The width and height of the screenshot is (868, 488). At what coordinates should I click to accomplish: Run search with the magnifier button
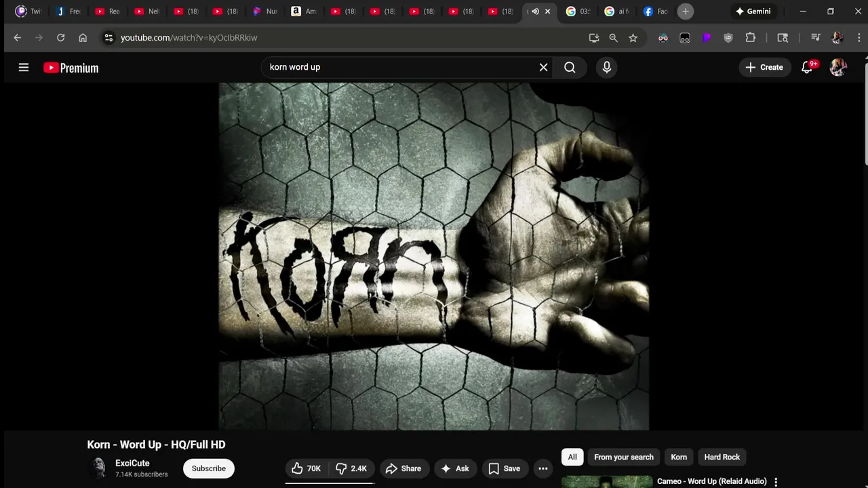pyautogui.click(x=570, y=67)
